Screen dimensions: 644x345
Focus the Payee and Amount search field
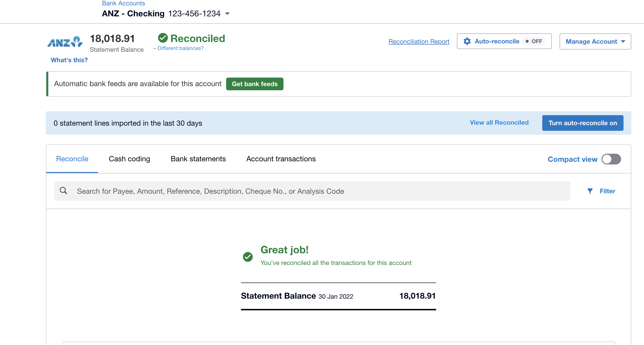pos(312,191)
